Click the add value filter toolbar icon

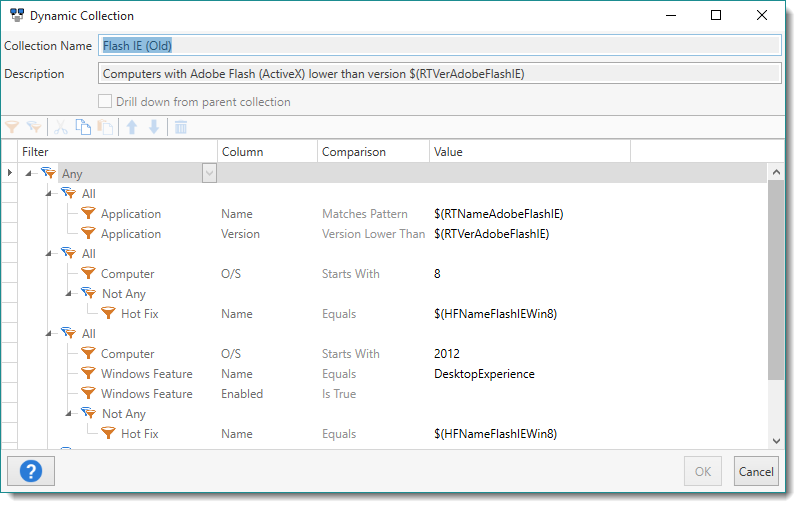coord(12,127)
